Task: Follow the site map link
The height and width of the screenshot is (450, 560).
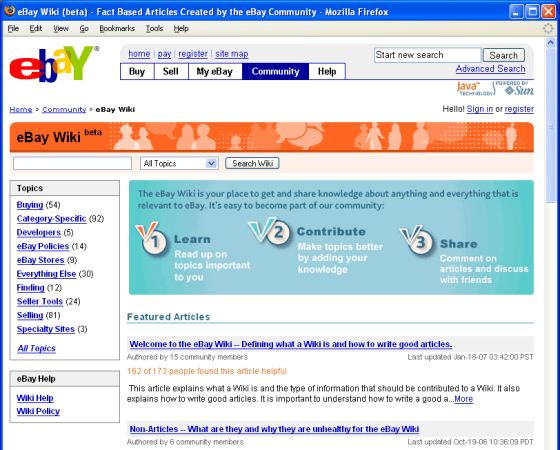Action: click(232, 54)
